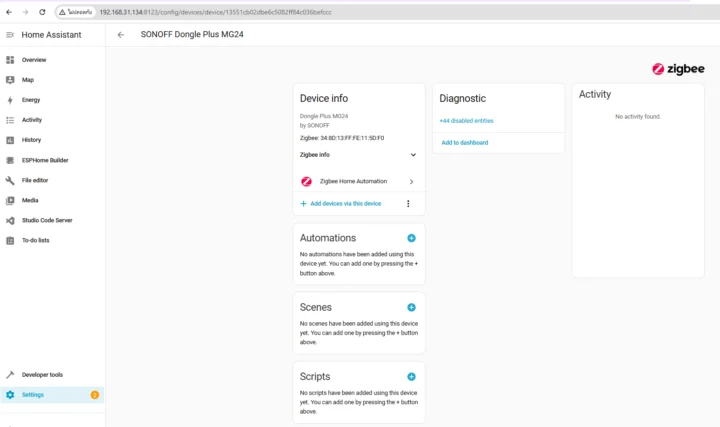This screenshot has width=720, height=427.
Task: Add an automation with plus button
Action: point(411,238)
